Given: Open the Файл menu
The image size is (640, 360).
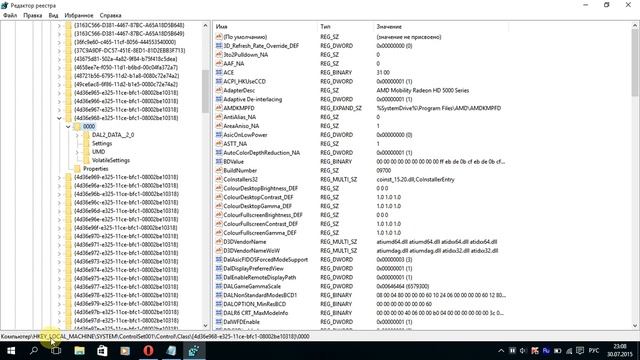Looking at the screenshot, I should pos(10,15).
